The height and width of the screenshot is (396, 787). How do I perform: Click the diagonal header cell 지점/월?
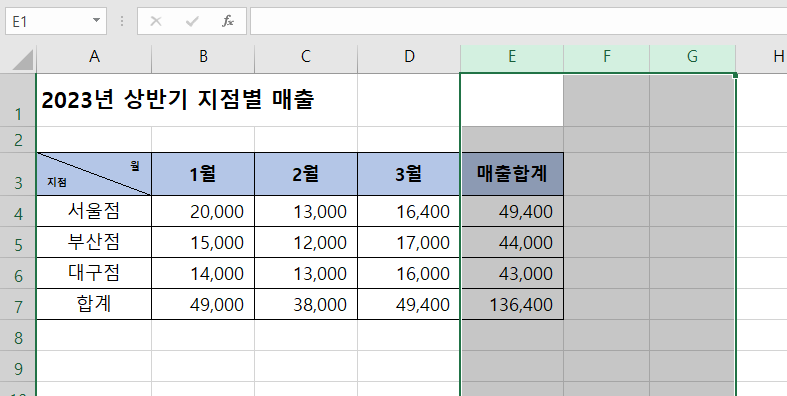click(x=94, y=174)
